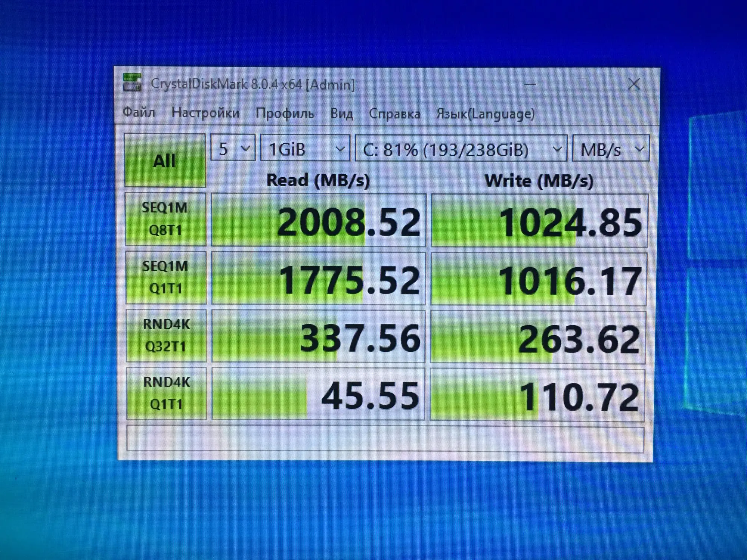Image resolution: width=747 pixels, height=560 pixels.
Task: Start the SEQ1M Q8T1 test
Action: point(165,219)
